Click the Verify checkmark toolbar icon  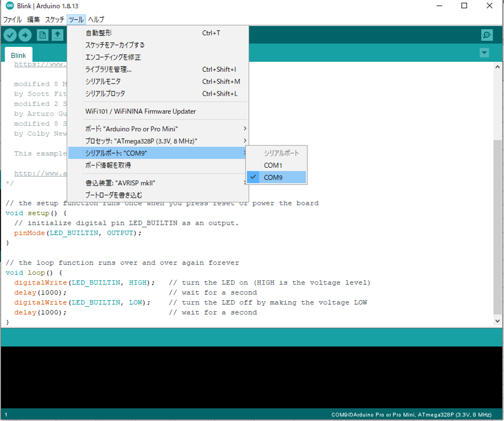pos(10,35)
